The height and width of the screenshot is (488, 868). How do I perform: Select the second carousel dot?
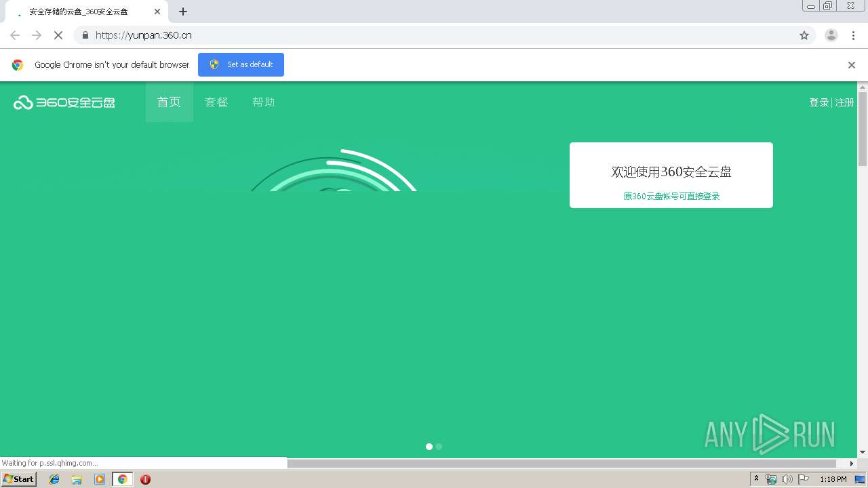[x=439, y=447]
